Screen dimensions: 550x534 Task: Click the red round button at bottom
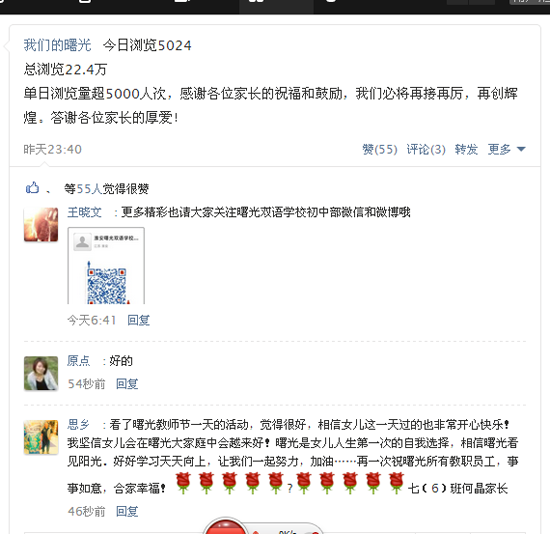tap(226, 526)
